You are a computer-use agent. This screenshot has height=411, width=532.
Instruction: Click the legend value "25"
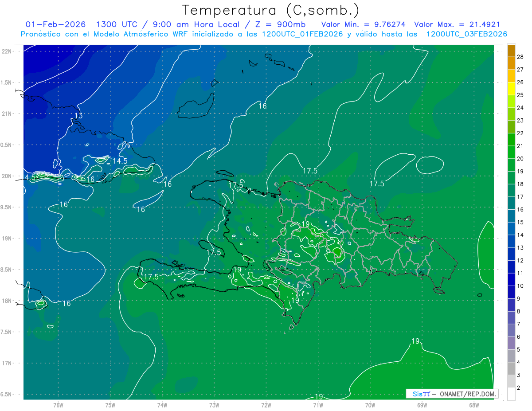pos(520,95)
